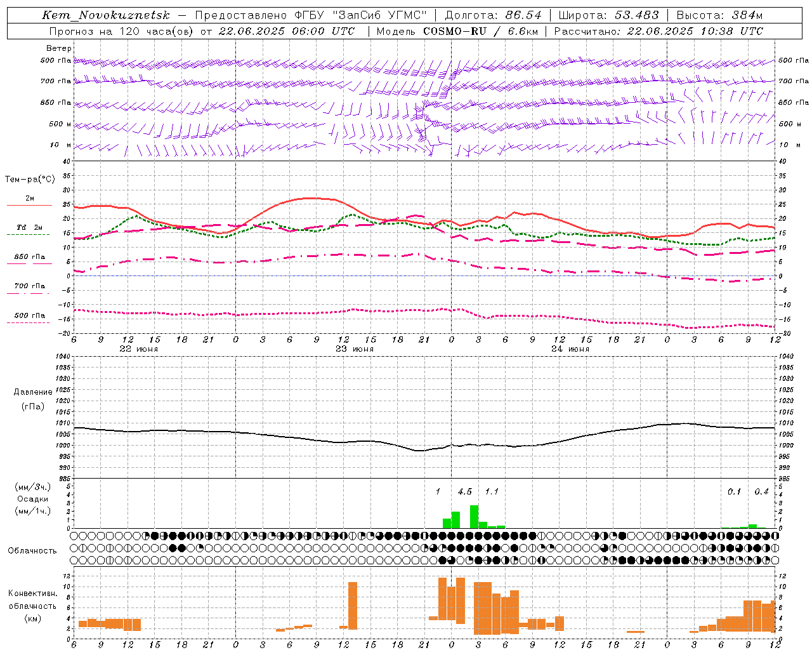Click the Td 2м dew point legend label
This screenshot has width=812, height=650.
tap(30, 227)
